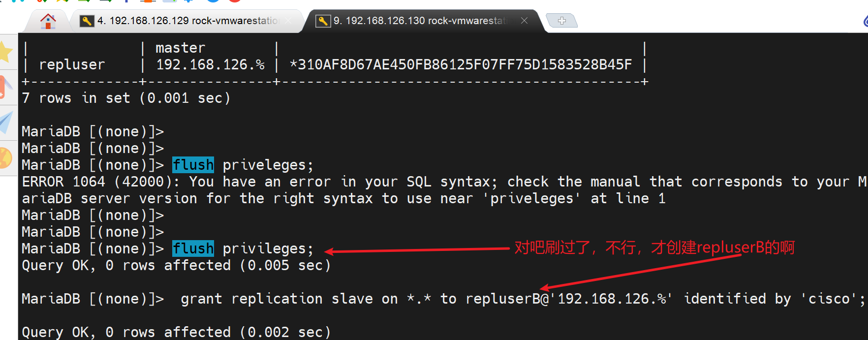This screenshot has width=868, height=340.
Task: Open a new tab with plus button
Action: [x=562, y=21]
